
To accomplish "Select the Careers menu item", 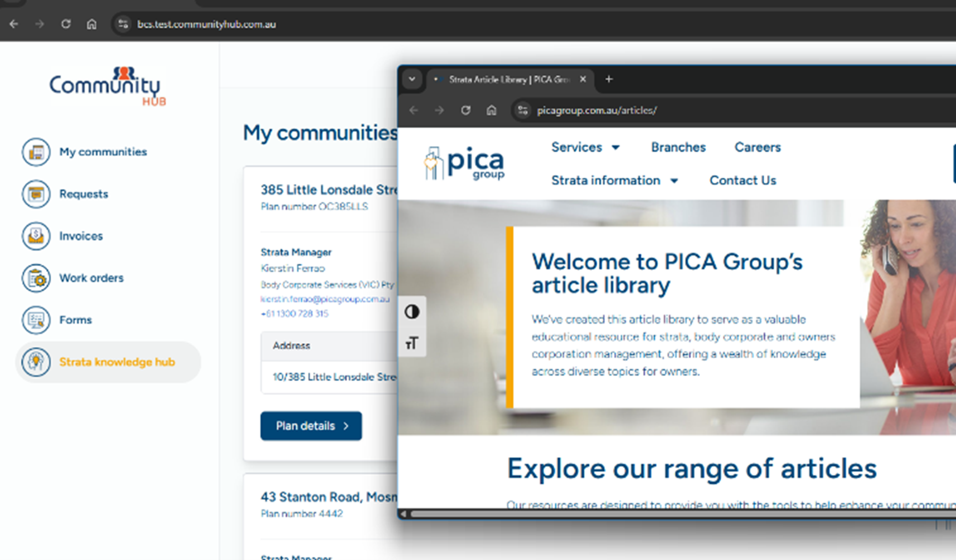I will click(x=757, y=148).
